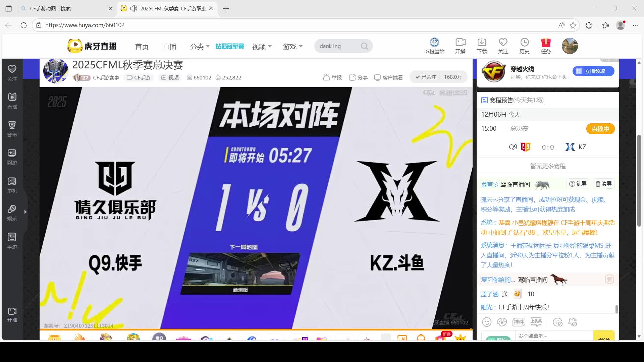Image resolution: width=644 pixels, height=362 pixels.
Task: Click the 任务 red gift icon
Action: click(546, 43)
